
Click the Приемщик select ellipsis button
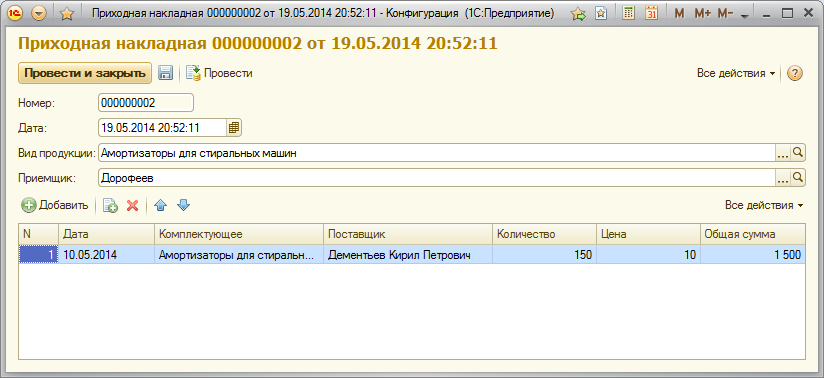(783, 178)
